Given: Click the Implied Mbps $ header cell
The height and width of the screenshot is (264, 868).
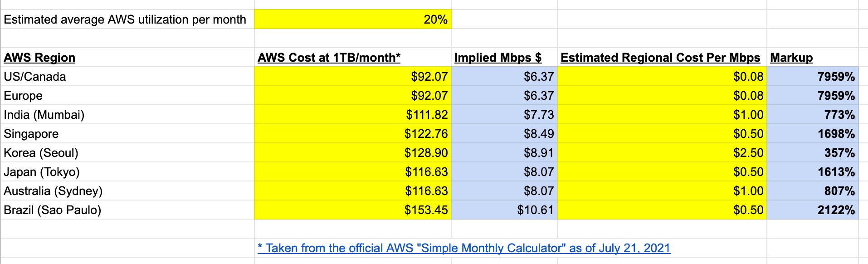Looking at the screenshot, I should [497, 58].
